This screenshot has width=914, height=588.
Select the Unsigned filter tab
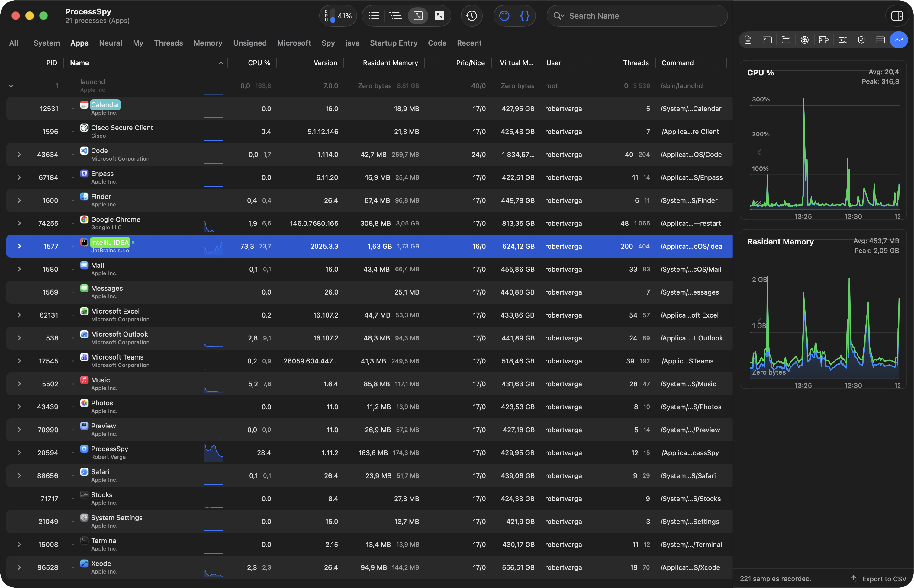tap(250, 43)
